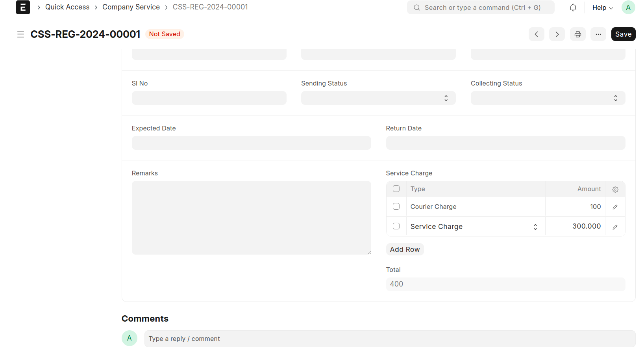Go to next document arrow
This screenshot has width=644, height=363.
pyautogui.click(x=557, y=34)
